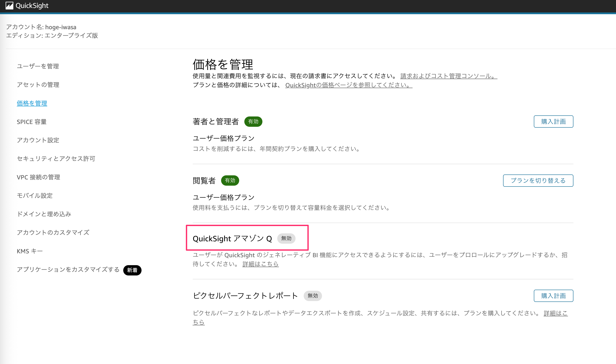Viewport: 616px width, 364px height.
Task: Click the 価格を管理 page heading
Action: point(223,64)
